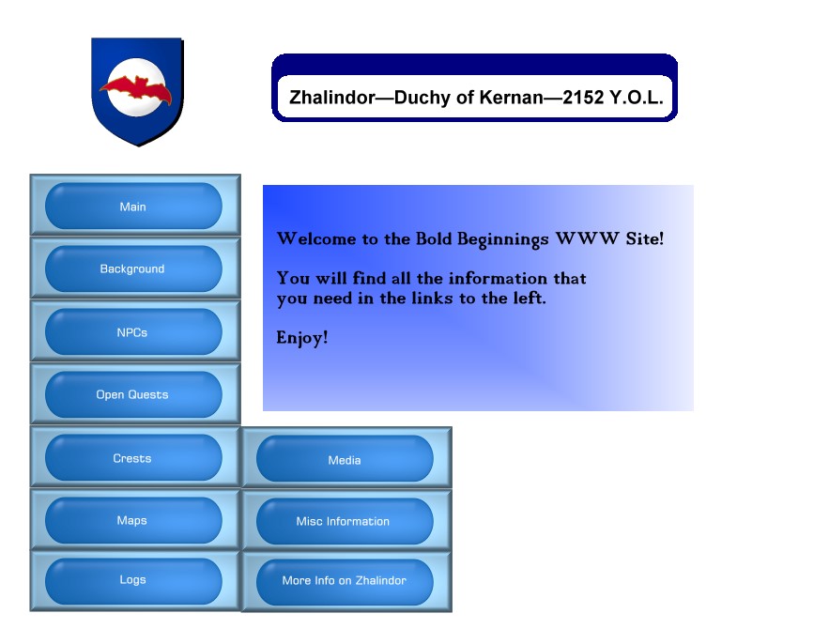Click the red bat shield crest
Viewport: 814px width, 644px height.
[136, 90]
